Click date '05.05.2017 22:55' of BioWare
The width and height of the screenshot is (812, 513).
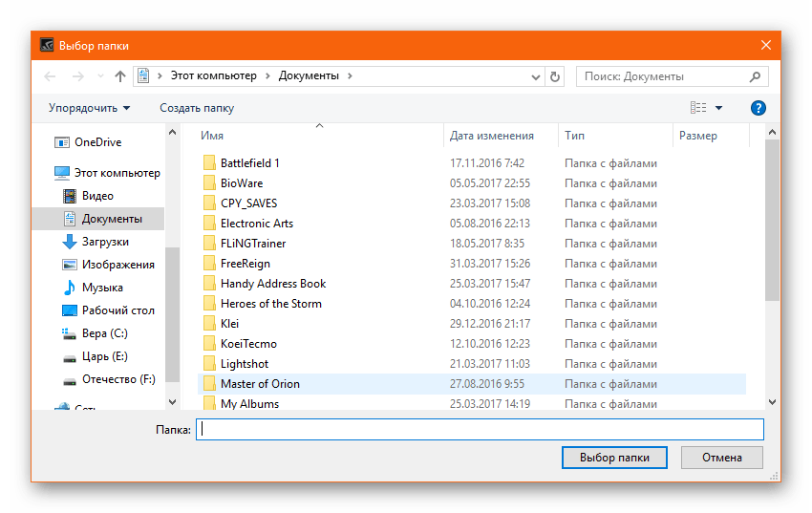pyautogui.click(x=490, y=183)
